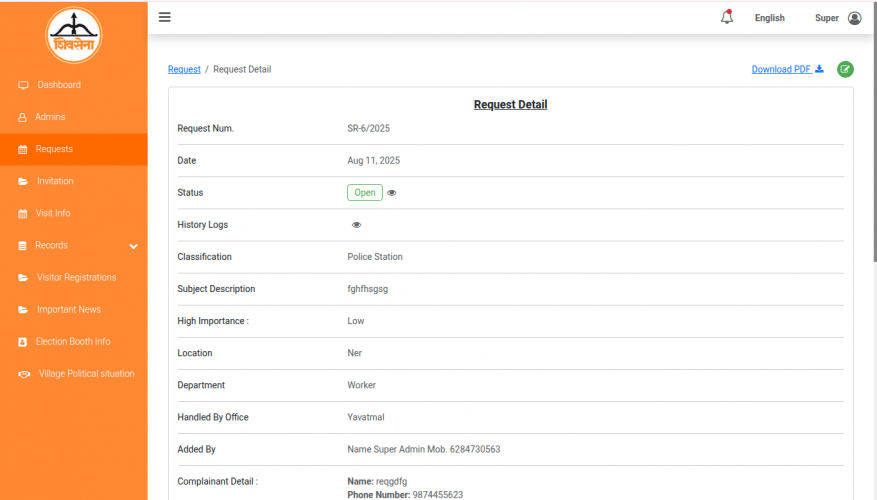Image resolution: width=877 pixels, height=500 pixels.
Task: Click the Visitor Registrations folder icon
Action: click(23, 277)
